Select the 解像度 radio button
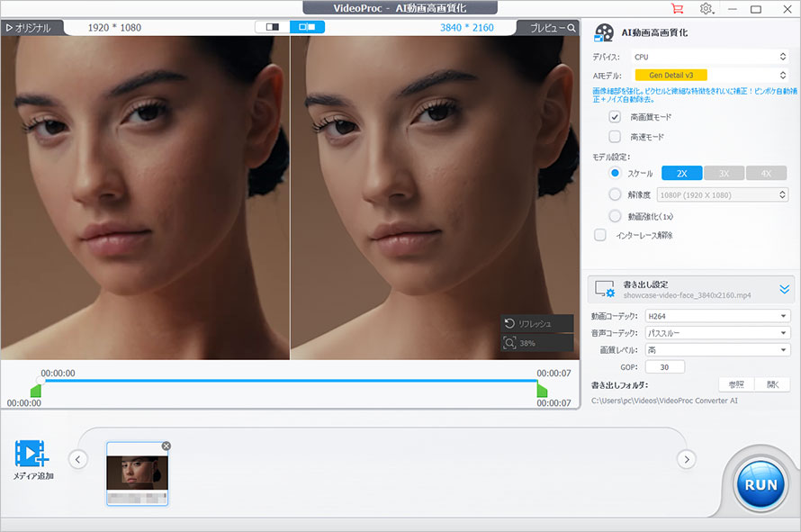This screenshot has width=801, height=532. point(616,194)
